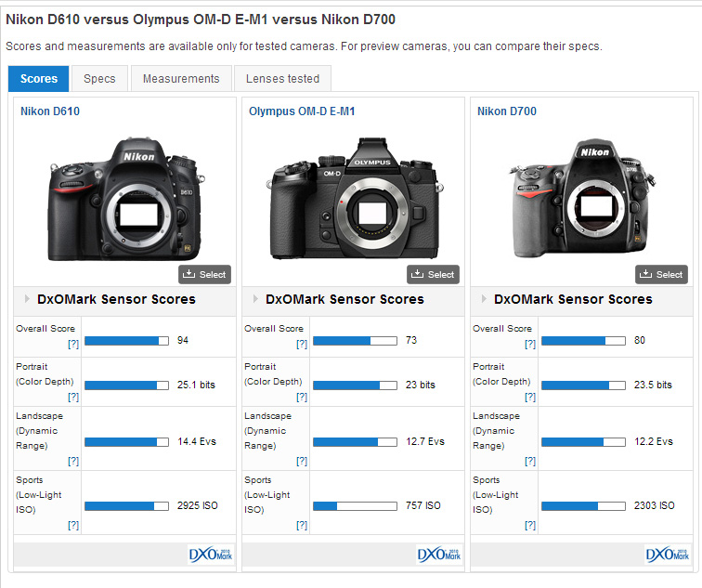
Task: Collapse Nikon D700 DxOMark Sensor Scores arrow
Action: pyautogui.click(x=483, y=299)
